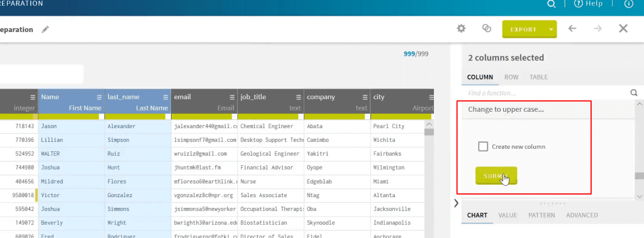Click the cell 'Gonzalez'

pos(138,195)
